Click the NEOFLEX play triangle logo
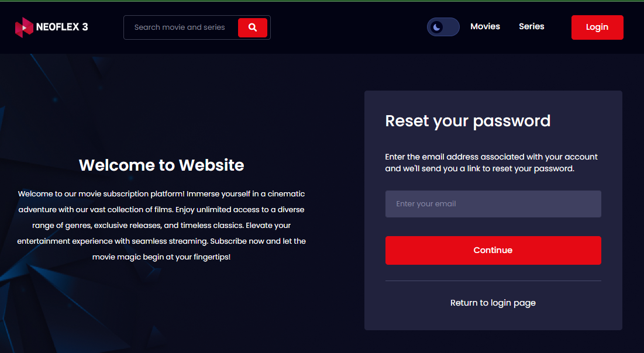Image resolution: width=644 pixels, height=353 pixels. 25,27
